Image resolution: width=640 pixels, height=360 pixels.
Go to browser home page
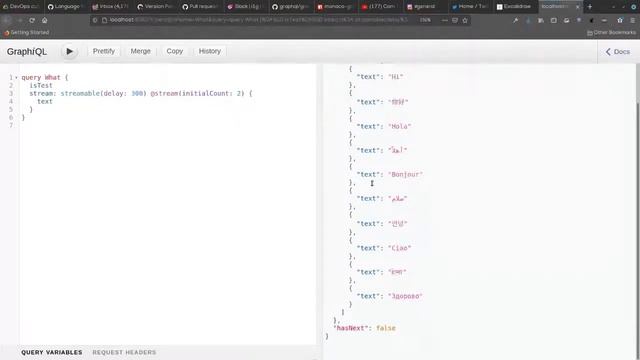[x=44, y=20]
